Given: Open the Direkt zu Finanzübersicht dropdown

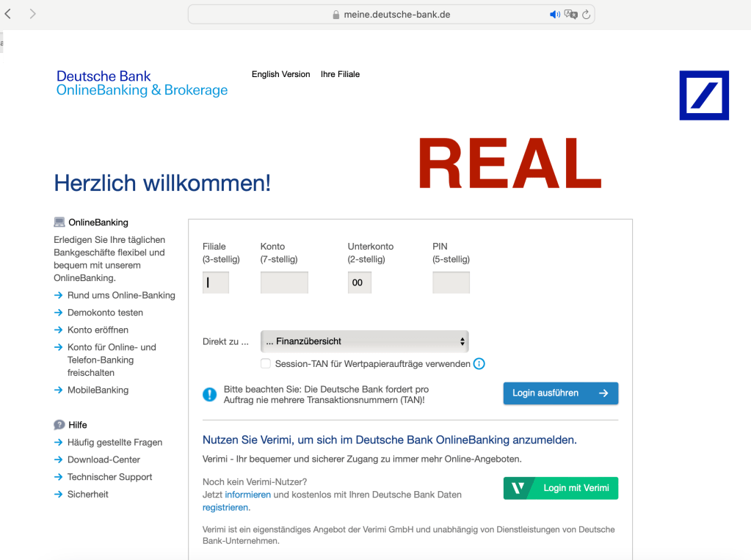Looking at the screenshot, I should point(364,341).
